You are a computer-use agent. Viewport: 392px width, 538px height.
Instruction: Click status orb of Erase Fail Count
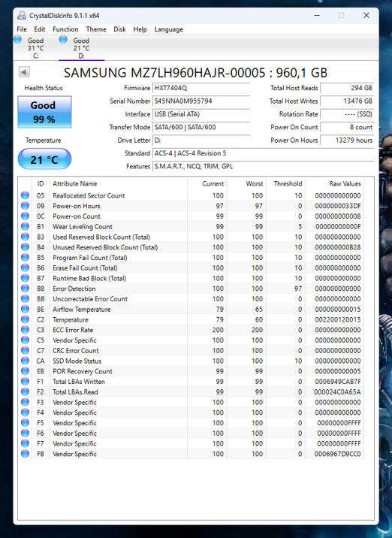point(25,267)
